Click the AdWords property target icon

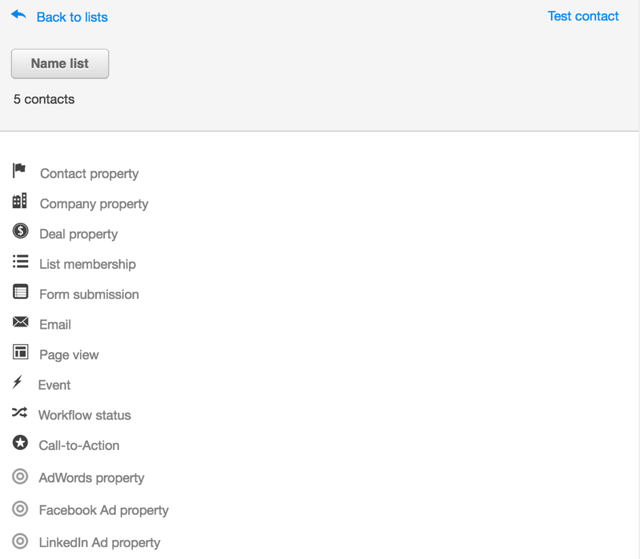click(x=20, y=476)
